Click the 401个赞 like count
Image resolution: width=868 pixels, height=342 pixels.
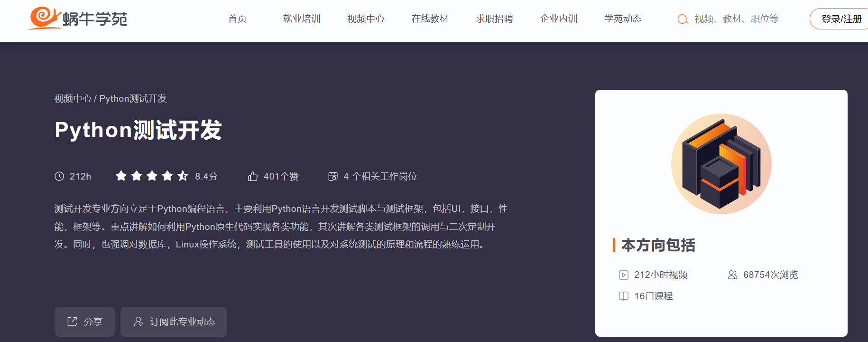click(281, 176)
